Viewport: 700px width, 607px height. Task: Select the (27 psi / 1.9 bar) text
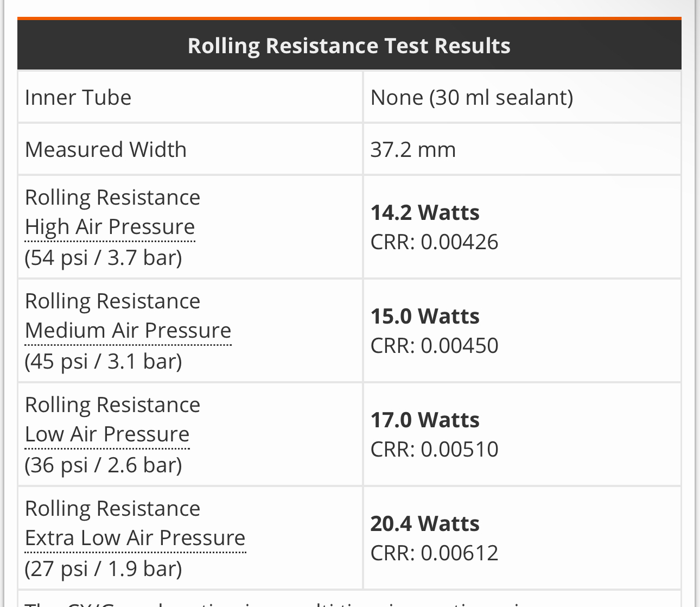click(x=103, y=568)
